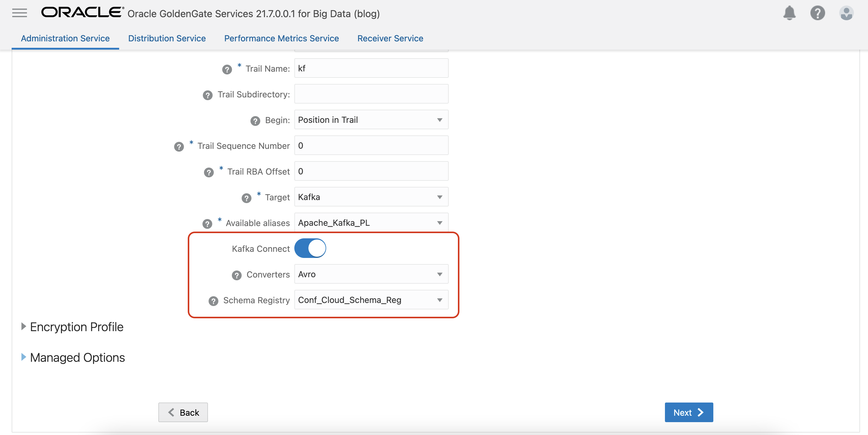Toggle the Kafka Connect switch
This screenshot has height=435, width=868.
coord(310,248)
